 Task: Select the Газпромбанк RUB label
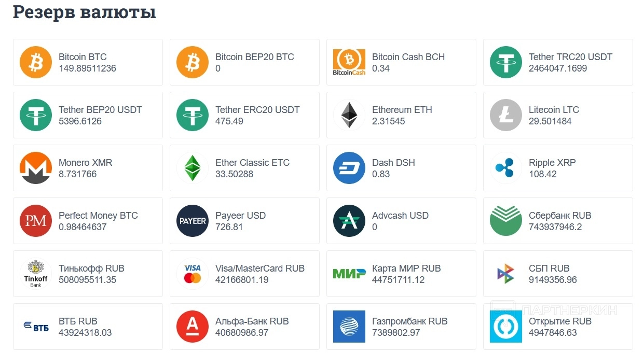pyautogui.click(x=409, y=321)
